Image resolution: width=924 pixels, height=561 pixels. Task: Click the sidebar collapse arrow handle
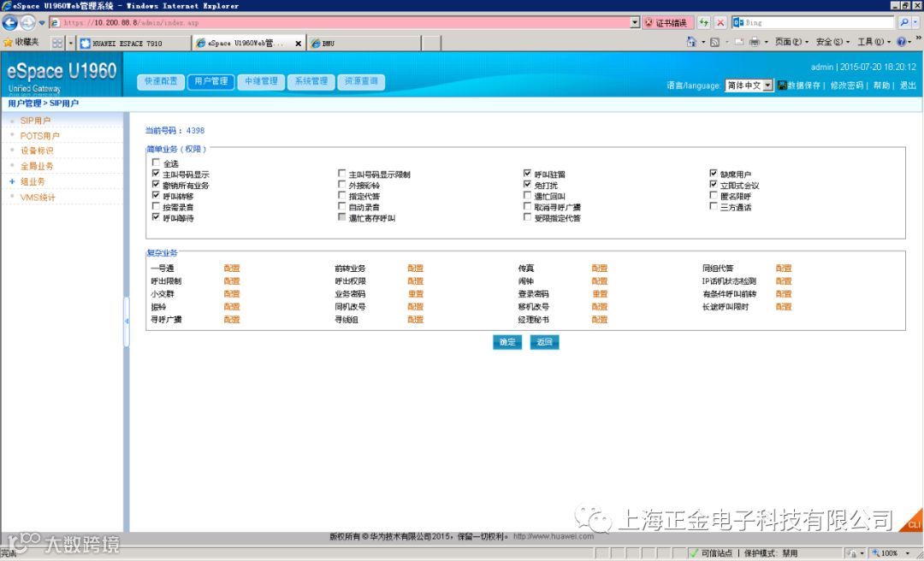126,322
